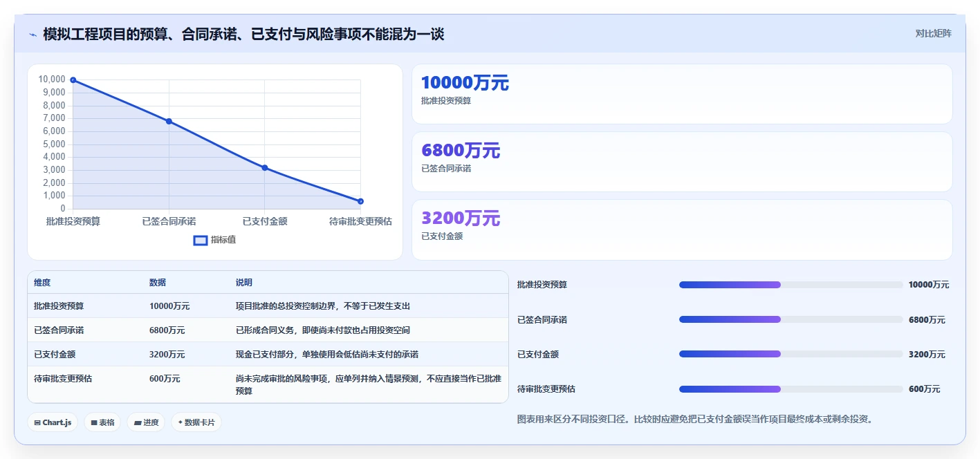Click the chart data point for 待审批变更预估

click(360, 201)
